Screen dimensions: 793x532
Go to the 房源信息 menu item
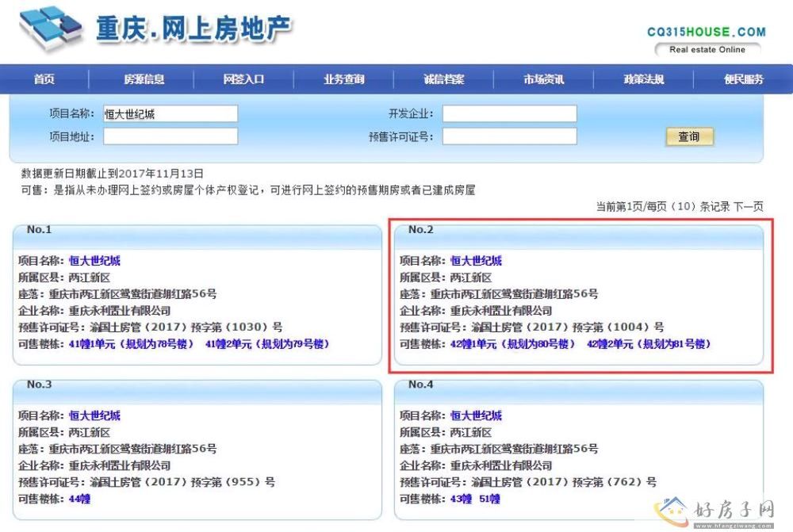tap(144, 79)
